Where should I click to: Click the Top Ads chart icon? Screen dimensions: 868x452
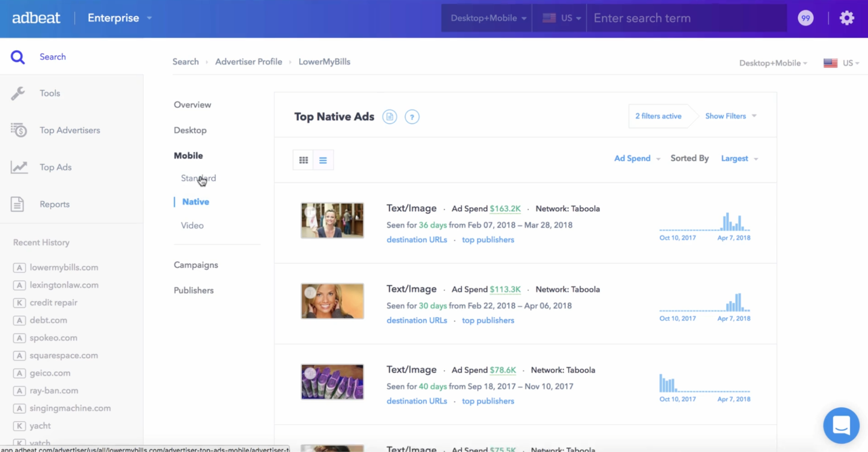19,167
